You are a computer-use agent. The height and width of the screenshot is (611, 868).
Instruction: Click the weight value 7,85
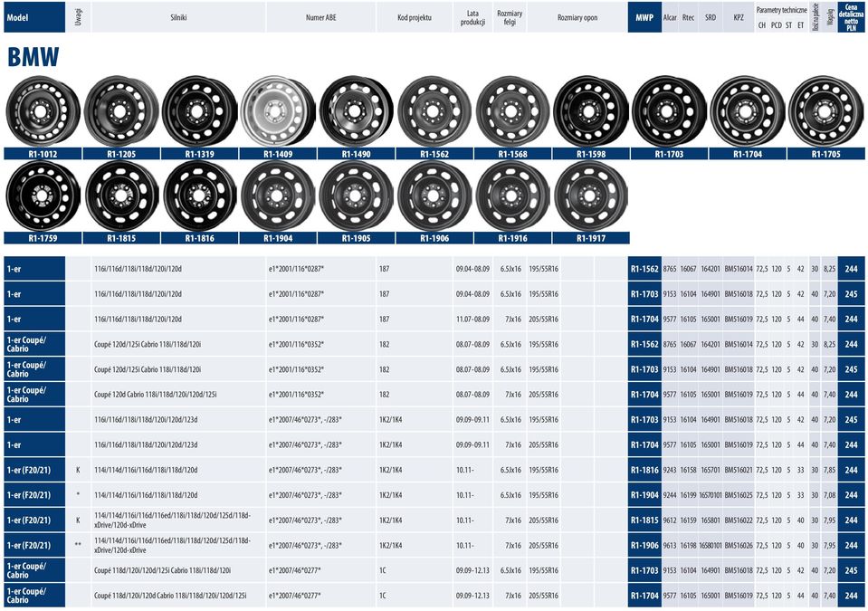point(829,470)
